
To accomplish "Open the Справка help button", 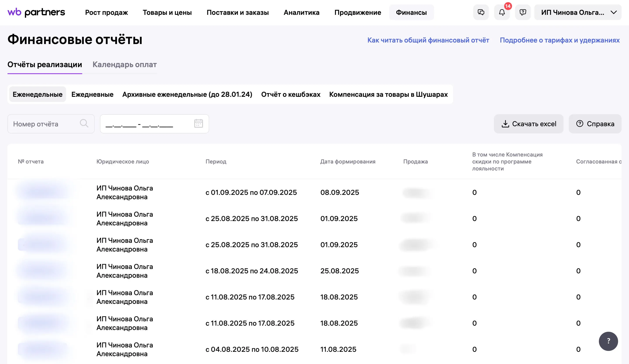I will coord(595,124).
